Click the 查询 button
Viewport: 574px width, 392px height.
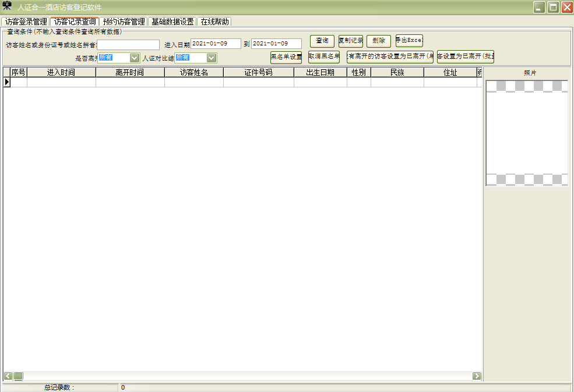322,41
